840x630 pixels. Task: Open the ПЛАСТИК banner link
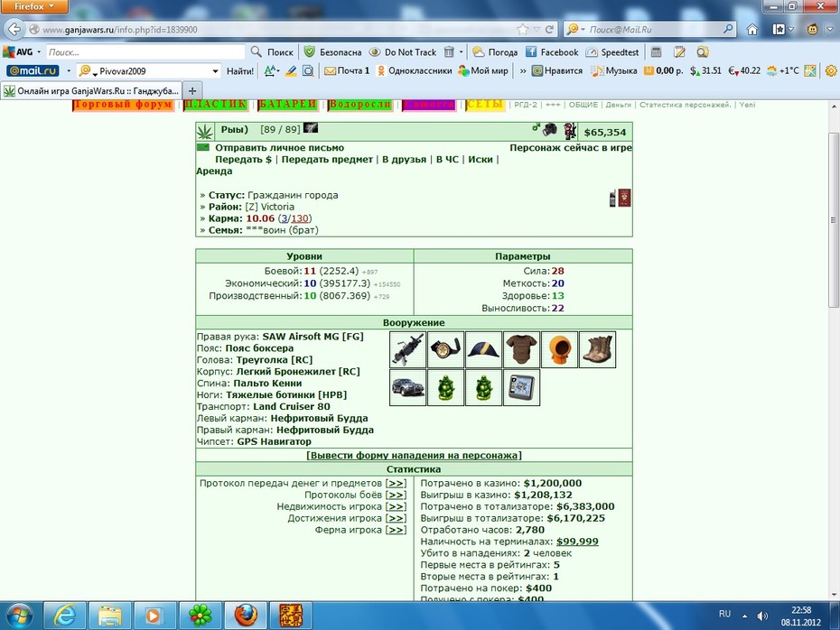click(x=215, y=105)
